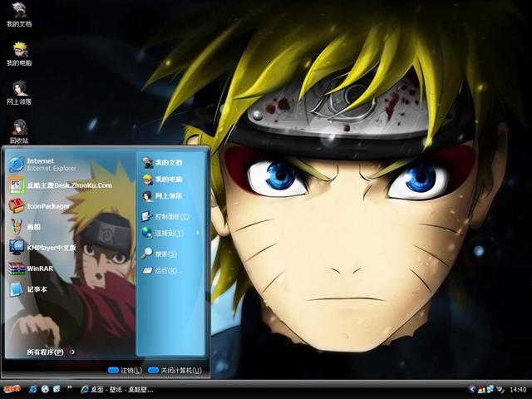Launch KMPlayer中文版 from the start menu
The height and width of the screenshot is (399, 532).
click(x=42, y=248)
